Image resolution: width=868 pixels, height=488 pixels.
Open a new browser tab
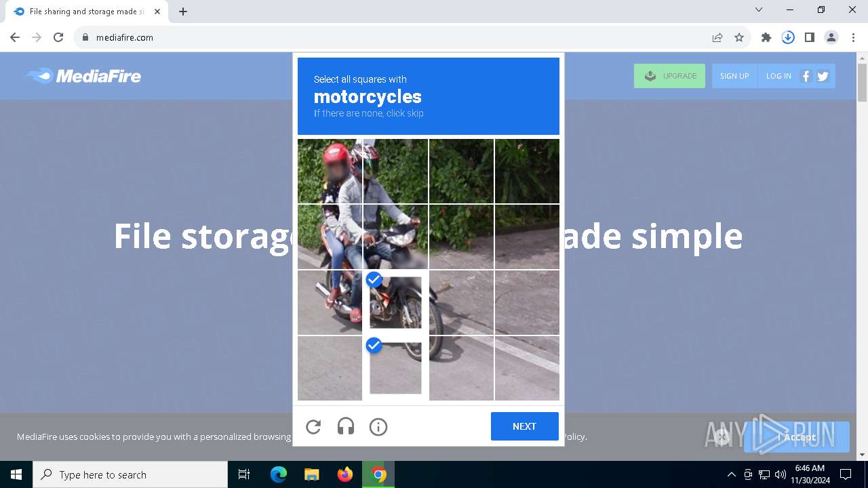coord(183,12)
